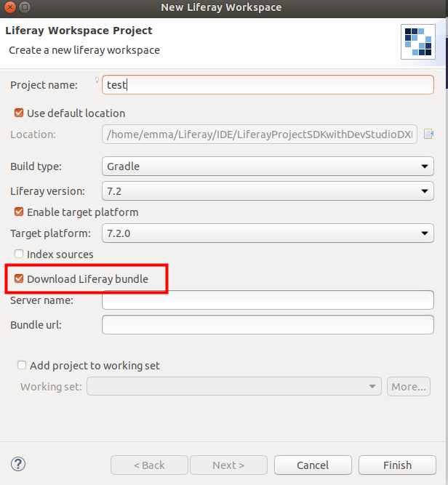Click the browse location icon beside Location field
Screen dimensions: 448x485
coord(428,134)
